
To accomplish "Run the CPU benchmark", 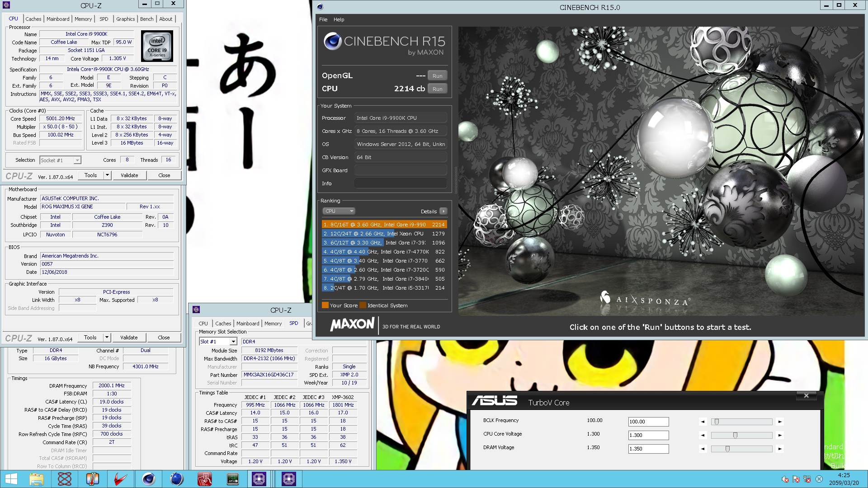I will [x=437, y=89].
